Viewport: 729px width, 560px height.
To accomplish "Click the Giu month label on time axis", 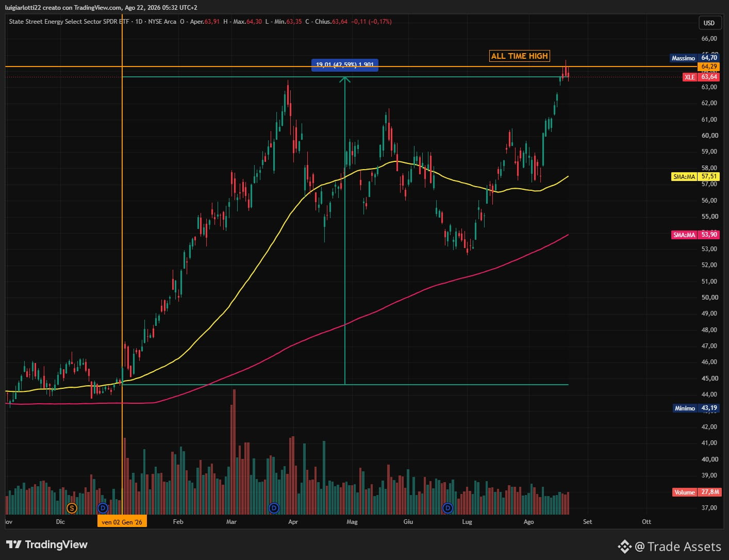I will (x=408, y=522).
